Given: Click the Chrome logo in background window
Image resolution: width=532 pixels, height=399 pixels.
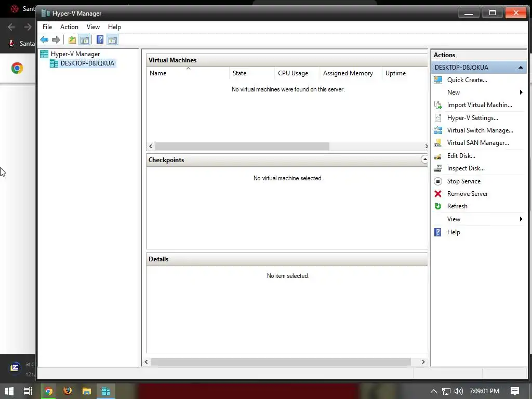Looking at the screenshot, I should 17,68.
